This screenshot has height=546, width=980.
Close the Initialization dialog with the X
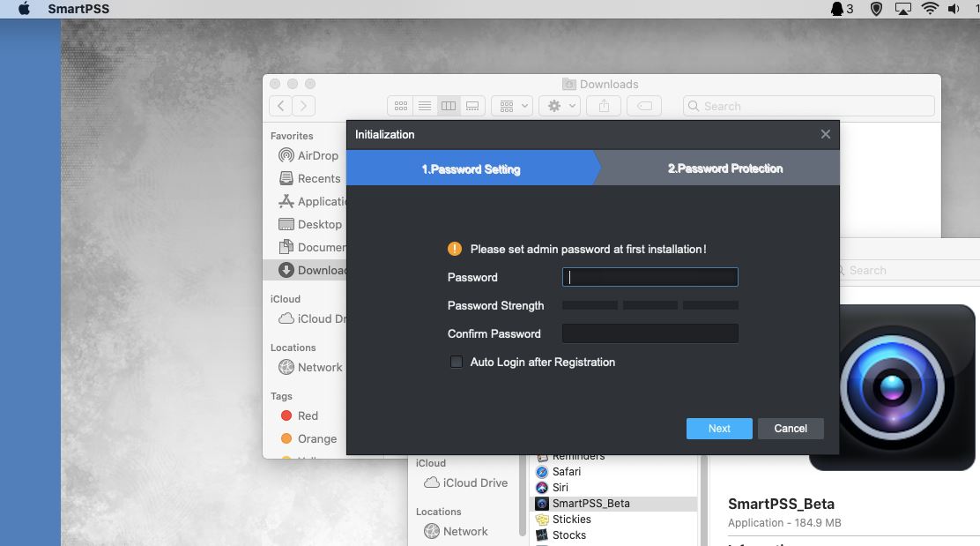826,134
